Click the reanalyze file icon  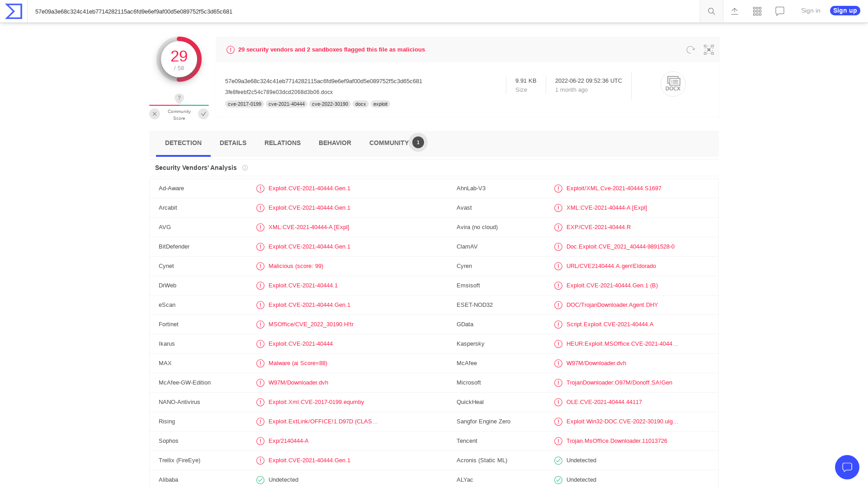690,50
